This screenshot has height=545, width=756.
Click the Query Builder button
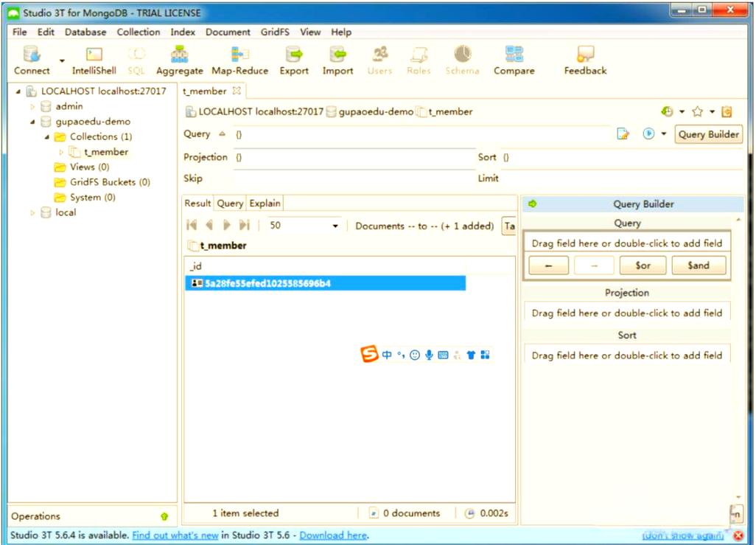coord(708,134)
